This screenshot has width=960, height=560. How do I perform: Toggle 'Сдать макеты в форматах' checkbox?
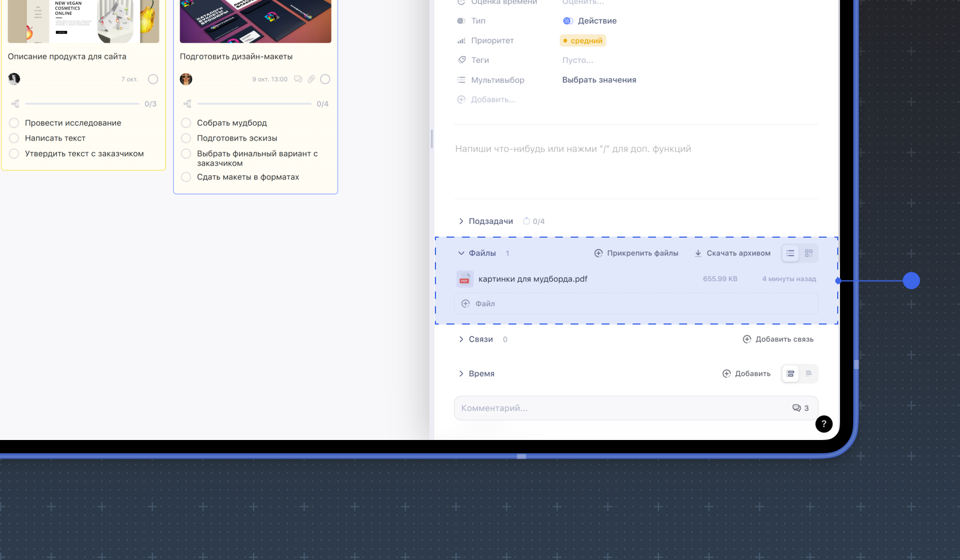[x=186, y=177]
